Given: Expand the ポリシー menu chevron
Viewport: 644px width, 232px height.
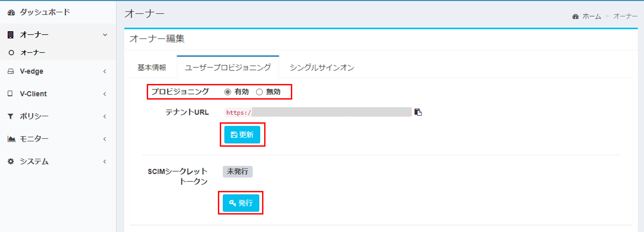Looking at the screenshot, I should [105, 116].
